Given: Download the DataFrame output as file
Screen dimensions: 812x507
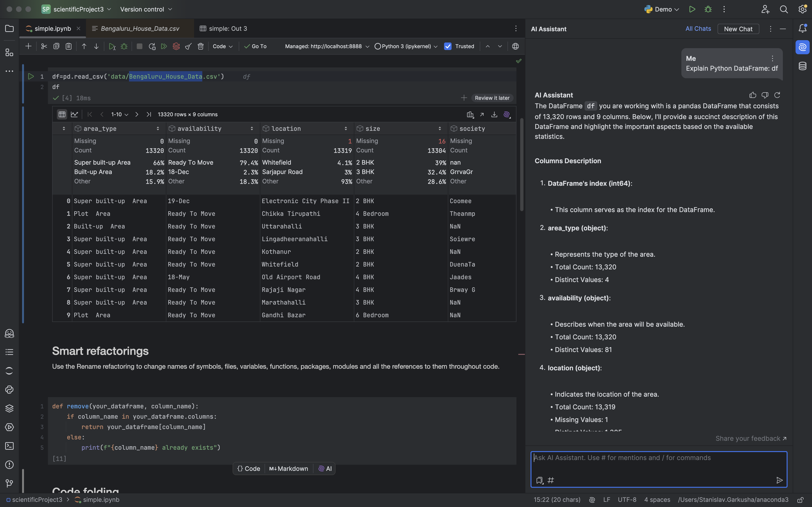Looking at the screenshot, I should point(494,114).
